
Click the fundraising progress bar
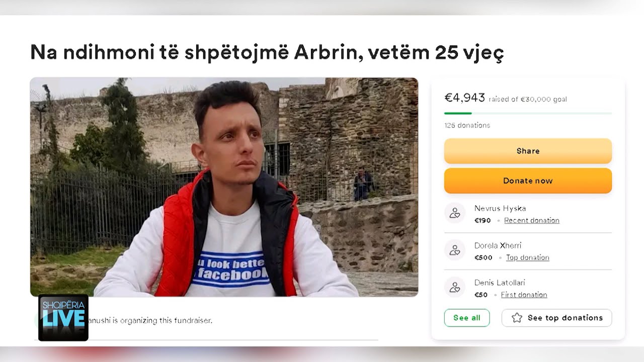(528, 113)
